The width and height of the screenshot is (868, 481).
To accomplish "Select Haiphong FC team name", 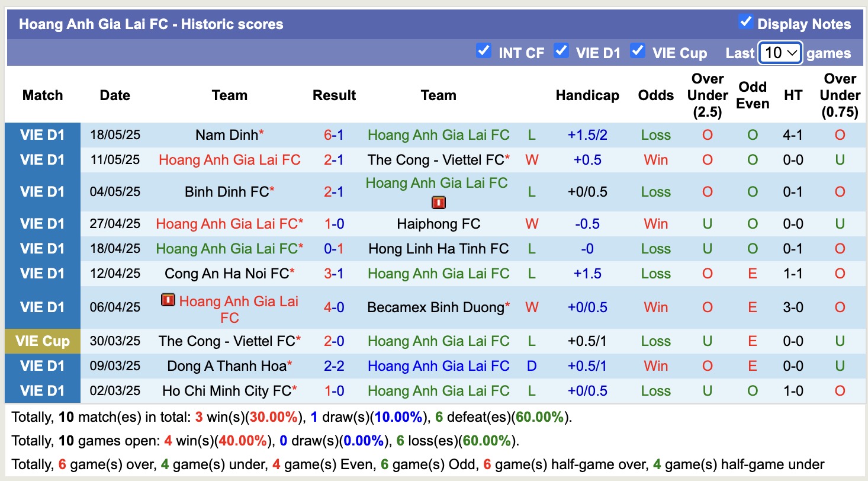I will click(438, 223).
